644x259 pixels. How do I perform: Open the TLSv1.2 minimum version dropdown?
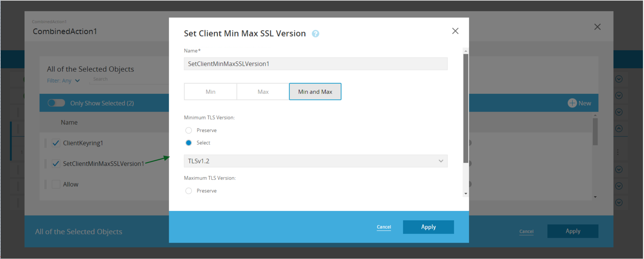(315, 161)
